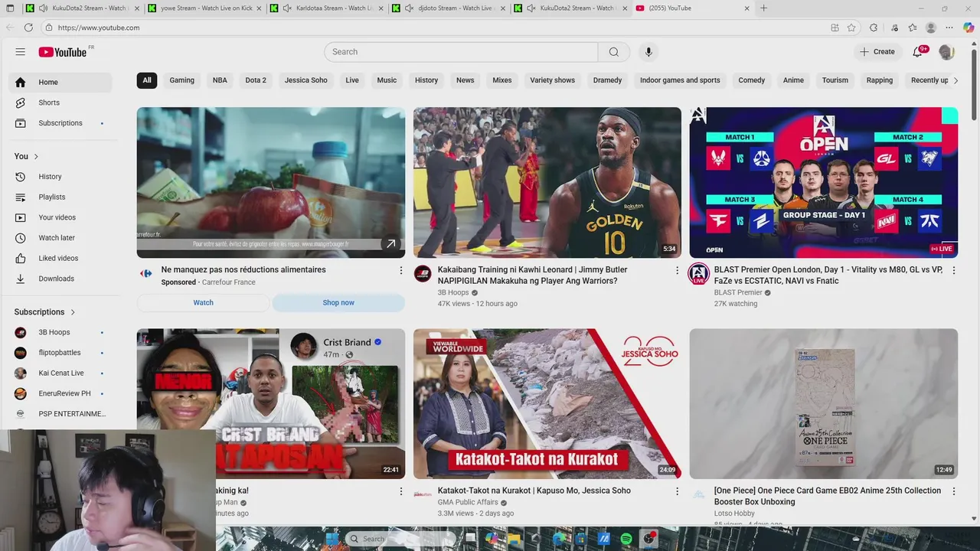Select the Dota 2 category chip
This screenshot has width=980, height=551.
pyautogui.click(x=256, y=80)
